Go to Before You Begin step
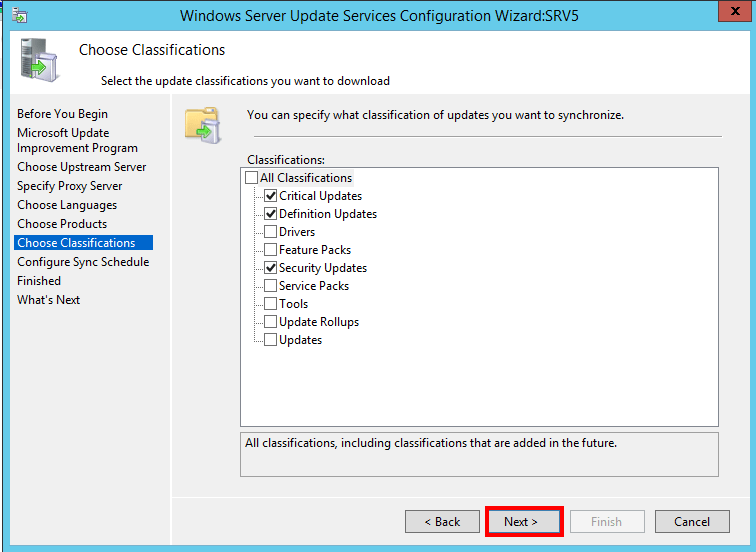 62,114
